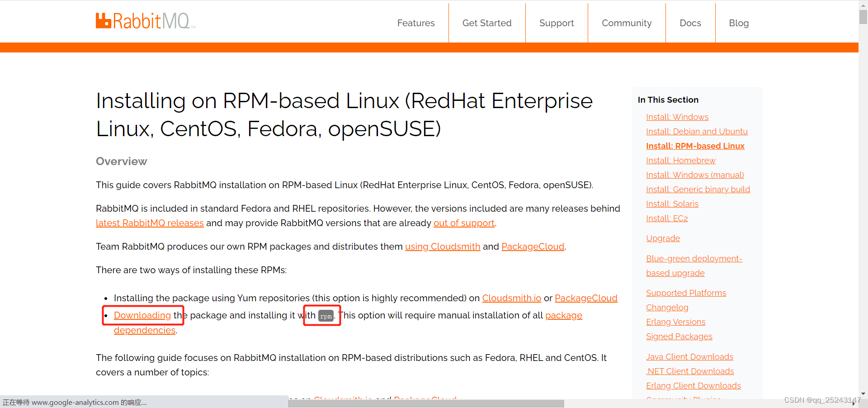Open the Community page
The height and width of the screenshot is (408, 868).
626,23
